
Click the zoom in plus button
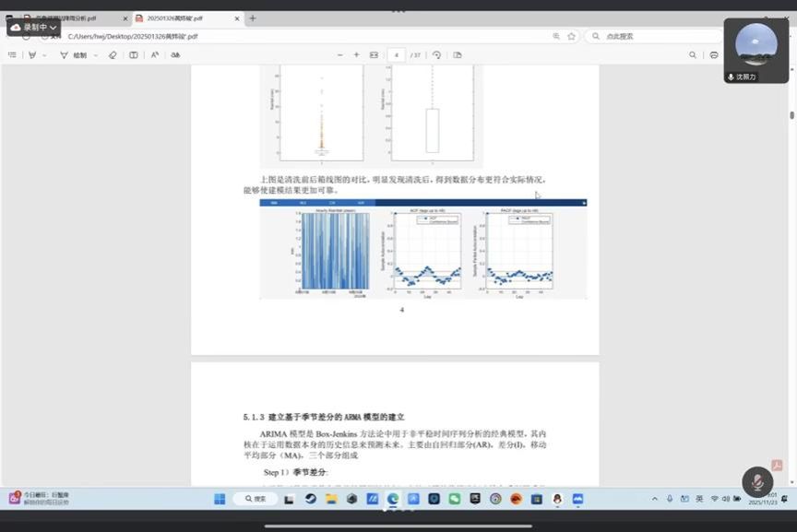click(356, 55)
